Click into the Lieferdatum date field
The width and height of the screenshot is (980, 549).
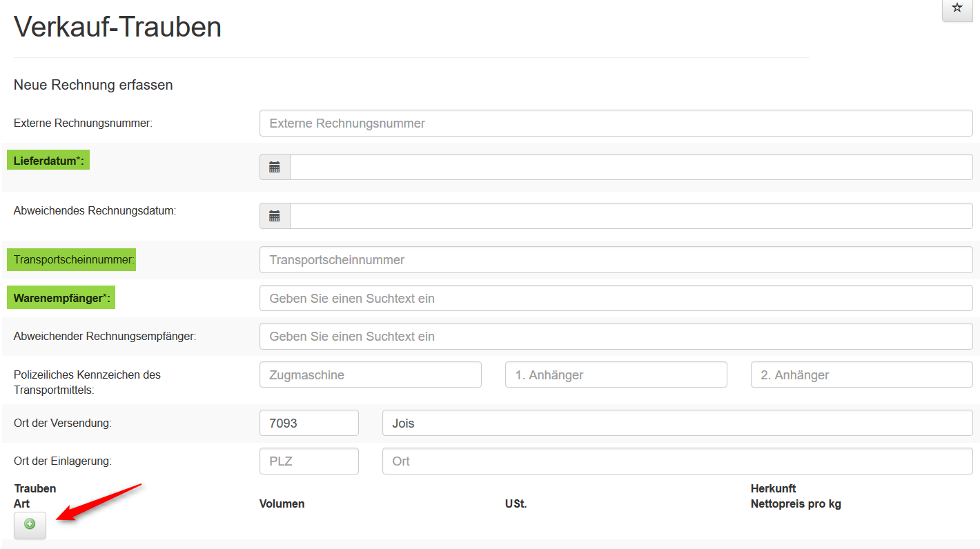[631, 167]
